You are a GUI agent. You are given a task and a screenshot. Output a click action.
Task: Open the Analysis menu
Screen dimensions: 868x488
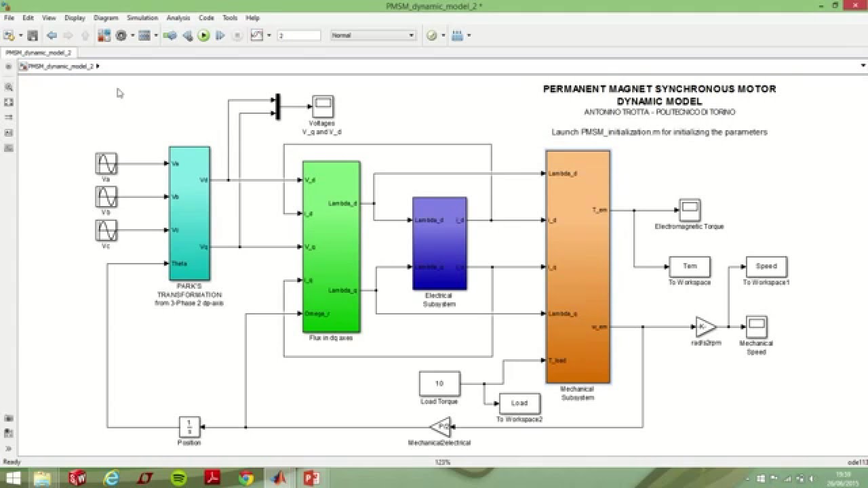tap(178, 18)
